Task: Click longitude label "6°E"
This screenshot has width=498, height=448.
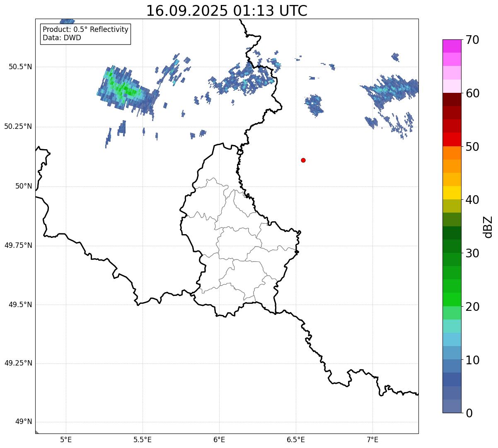Action: 219,439
